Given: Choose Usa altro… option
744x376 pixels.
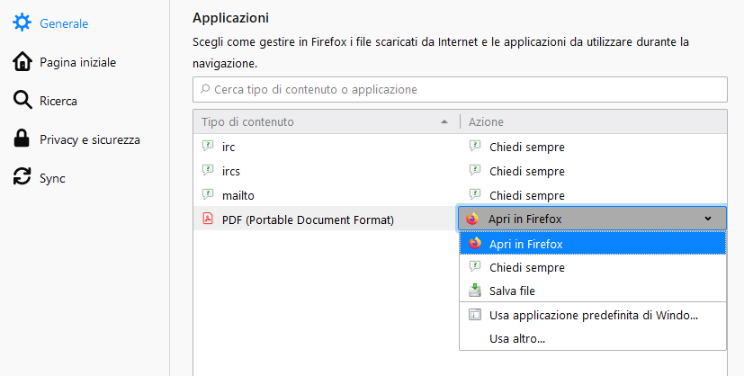Looking at the screenshot, I should 593,338.
